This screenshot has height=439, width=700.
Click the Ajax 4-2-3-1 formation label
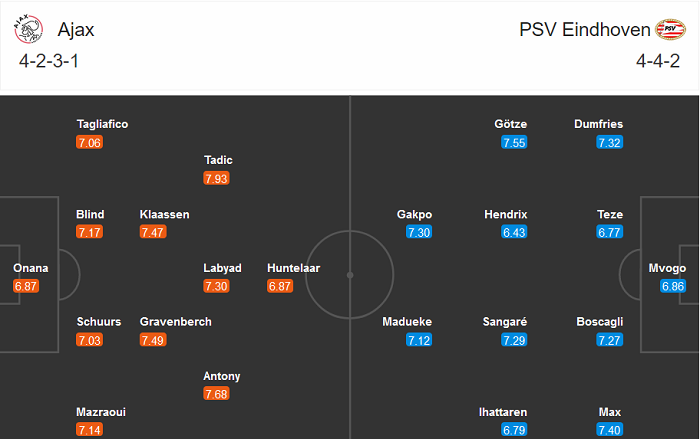tap(52, 62)
